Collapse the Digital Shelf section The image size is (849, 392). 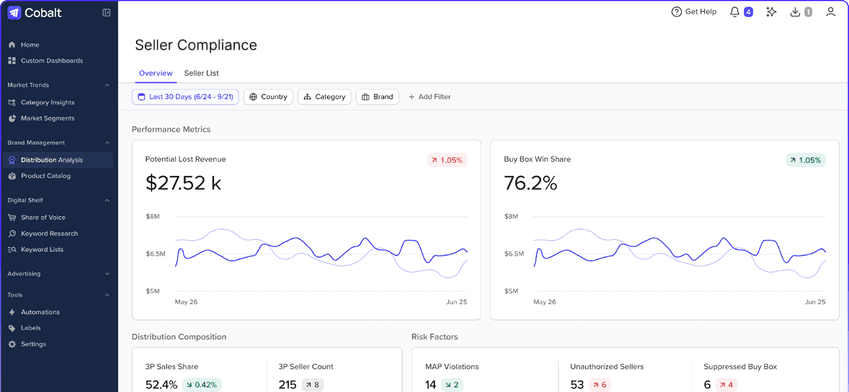pos(107,200)
